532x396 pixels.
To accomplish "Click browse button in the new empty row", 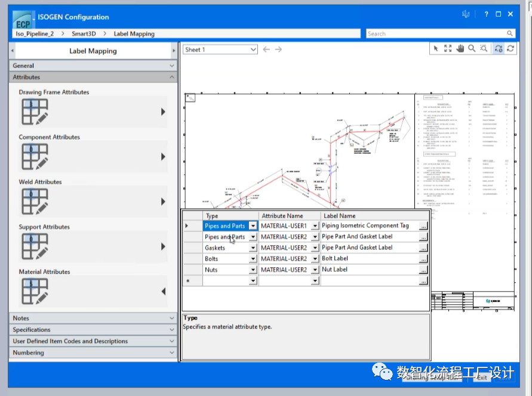I will pyautogui.click(x=423, y=281).
